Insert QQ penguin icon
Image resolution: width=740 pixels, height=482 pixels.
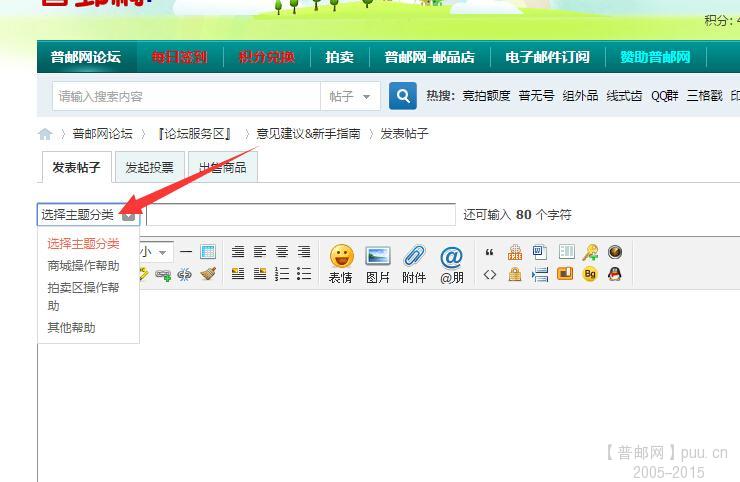(x=614, y=274)
